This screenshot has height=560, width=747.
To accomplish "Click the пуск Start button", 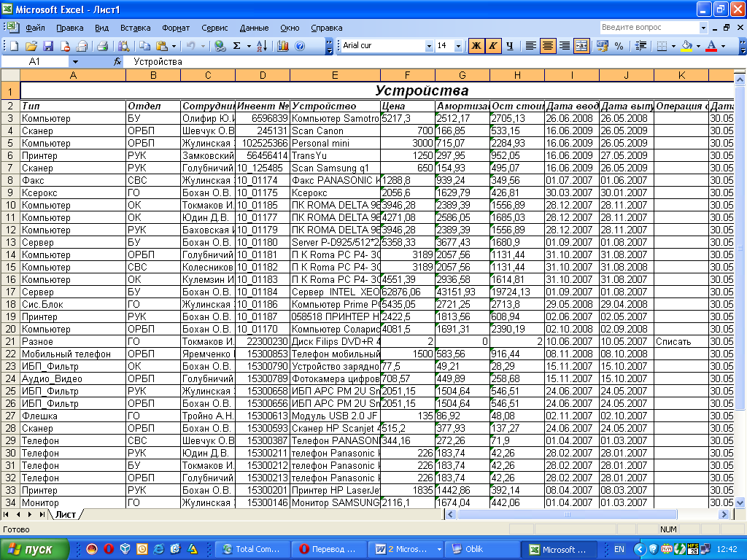I will 34,549.
